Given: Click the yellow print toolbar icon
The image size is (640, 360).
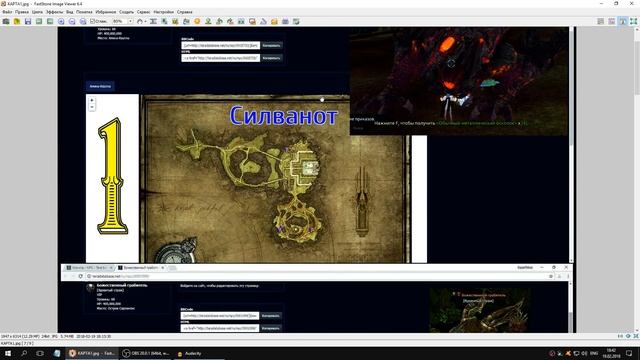Looking at the screenshot, I should point(274,21).
